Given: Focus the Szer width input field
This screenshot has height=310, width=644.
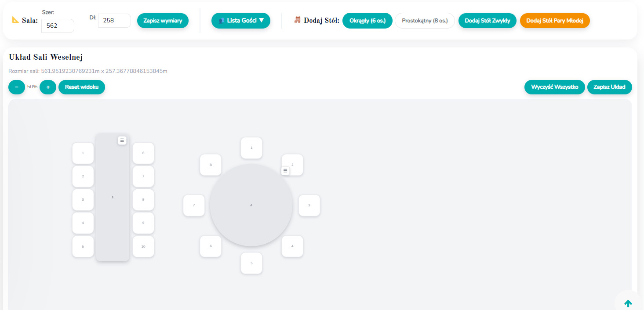Looking at the screenshot, I should (58, 26).
